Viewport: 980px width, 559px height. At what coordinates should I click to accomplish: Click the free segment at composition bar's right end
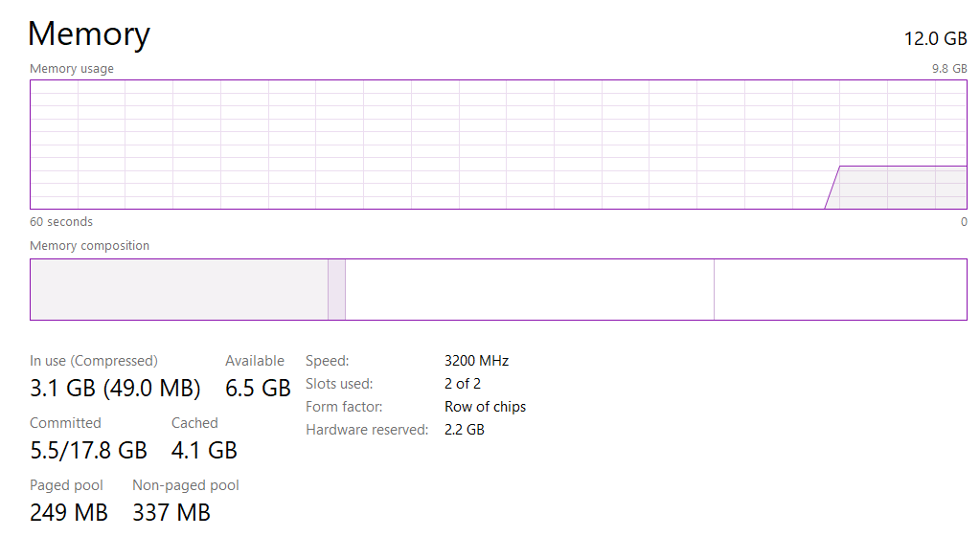coord(840,289)
